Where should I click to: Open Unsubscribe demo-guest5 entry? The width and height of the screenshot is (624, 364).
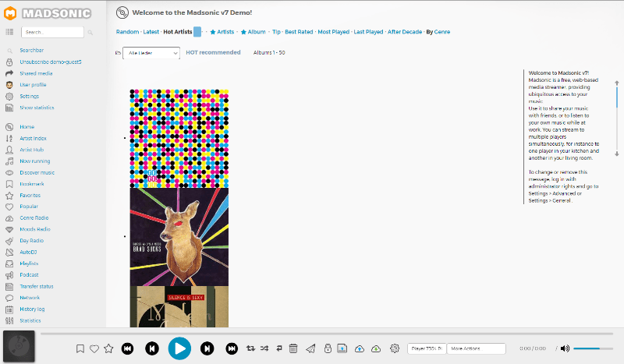(51, 62)
